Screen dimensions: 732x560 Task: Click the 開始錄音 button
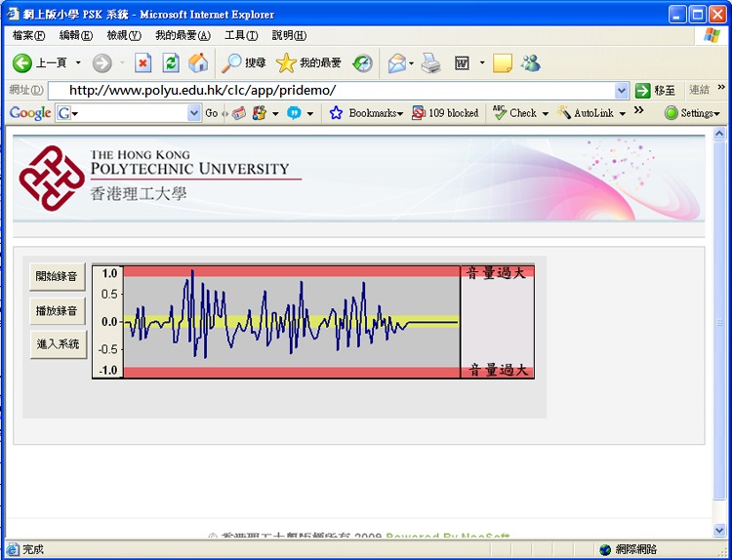tap(58, 277)
